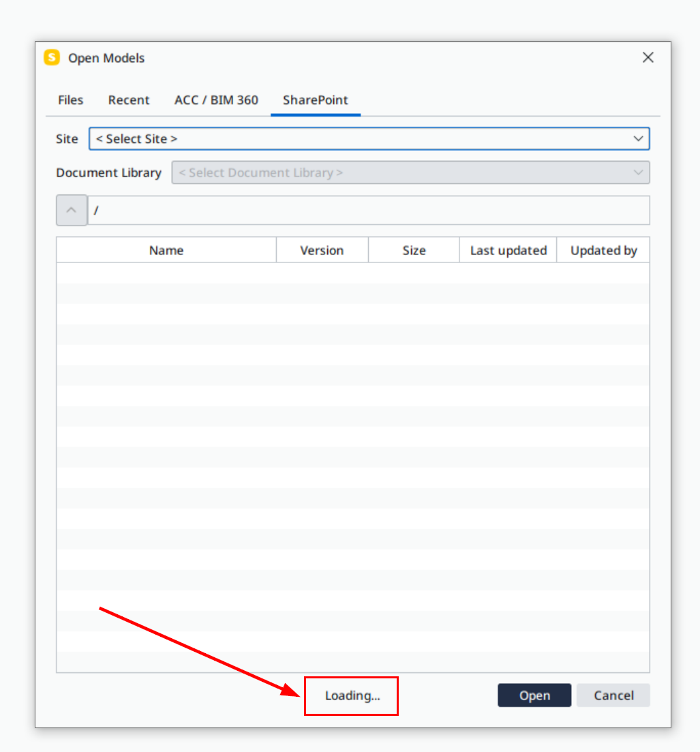Go up one folder level
700x752 pixels.
click(x=72, y=210)
